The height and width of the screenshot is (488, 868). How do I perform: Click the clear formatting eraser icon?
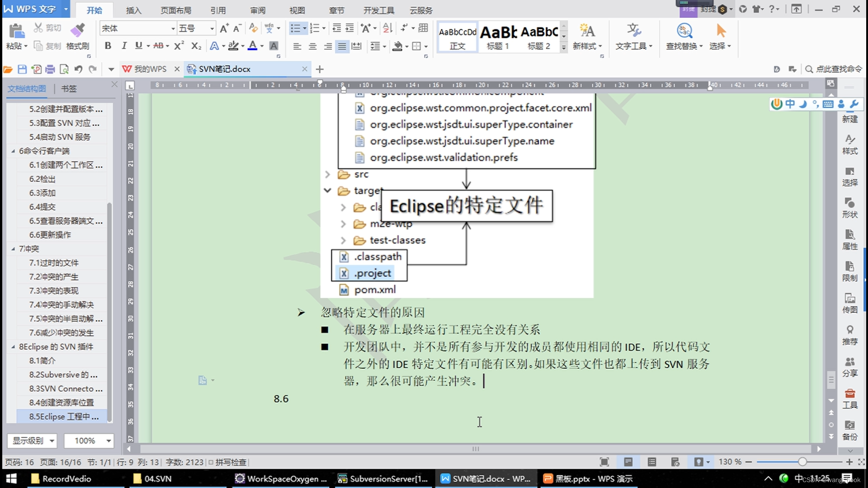coord(254,28)
